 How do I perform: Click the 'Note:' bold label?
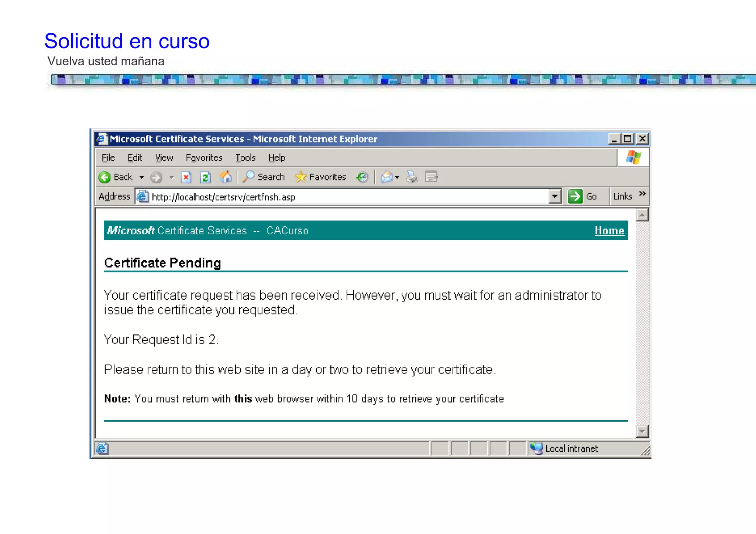117,399
